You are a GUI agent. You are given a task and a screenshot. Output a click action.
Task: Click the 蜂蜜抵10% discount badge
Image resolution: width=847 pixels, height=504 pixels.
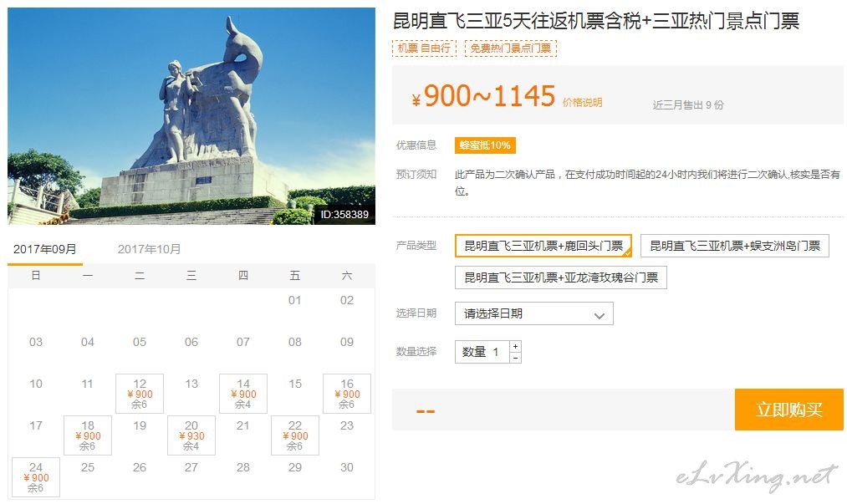[485, 145]
